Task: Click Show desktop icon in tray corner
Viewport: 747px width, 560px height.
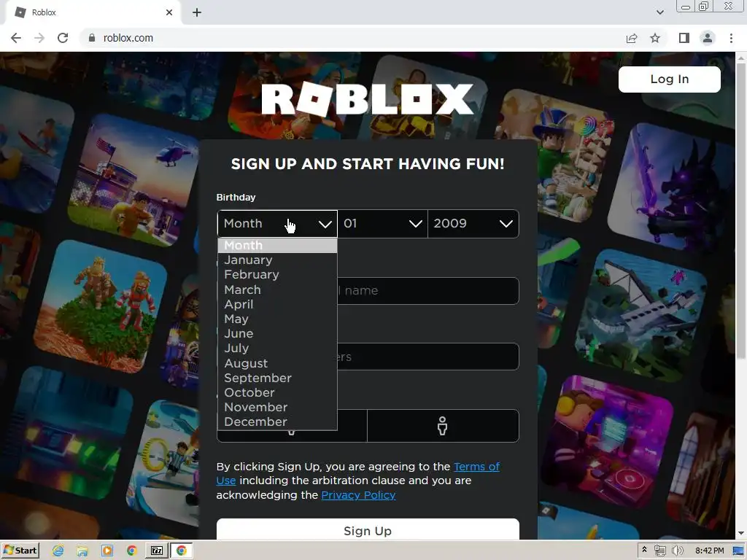Action: pyautogui.click(x=739, y=551)
